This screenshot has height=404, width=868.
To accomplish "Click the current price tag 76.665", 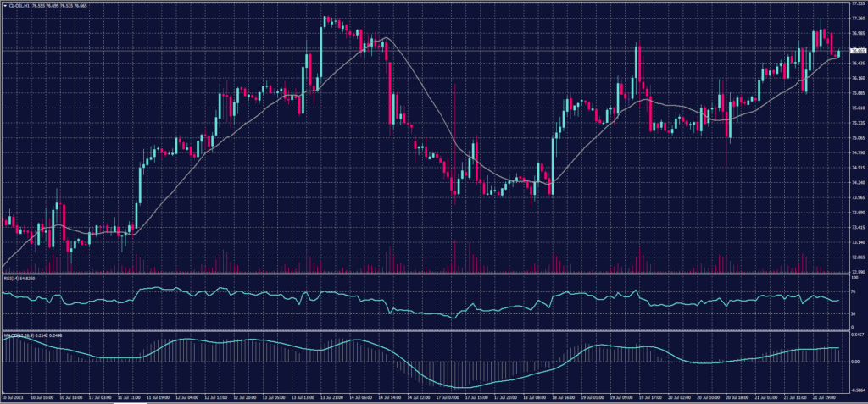I will pos(857,51).
